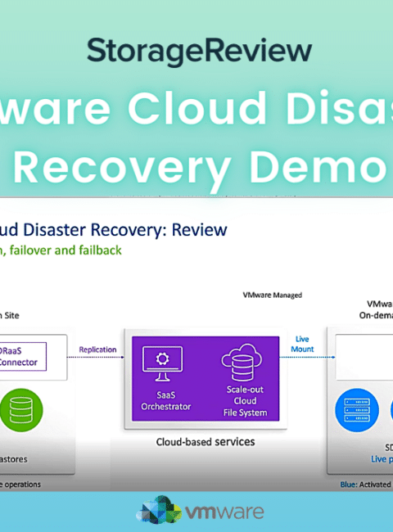Click the blue server rack icon
The image size is (393, 532).
[x=357, y=410]
